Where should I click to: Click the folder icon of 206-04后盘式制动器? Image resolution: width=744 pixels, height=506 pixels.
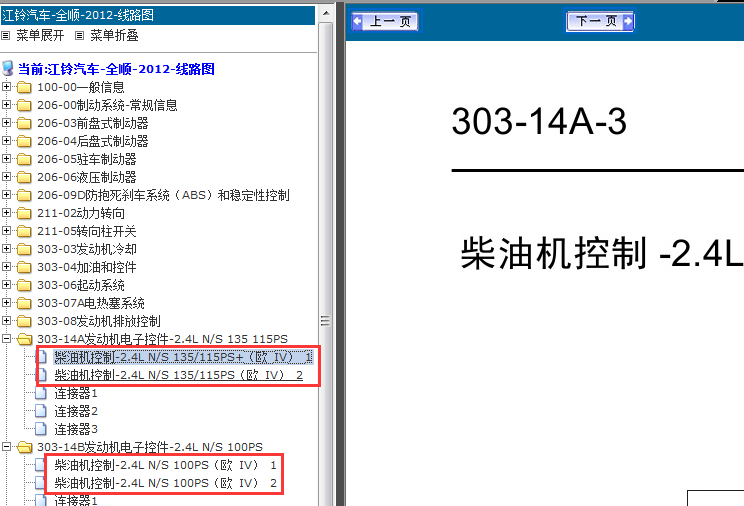pyautogui.click(x=24, y=141)
